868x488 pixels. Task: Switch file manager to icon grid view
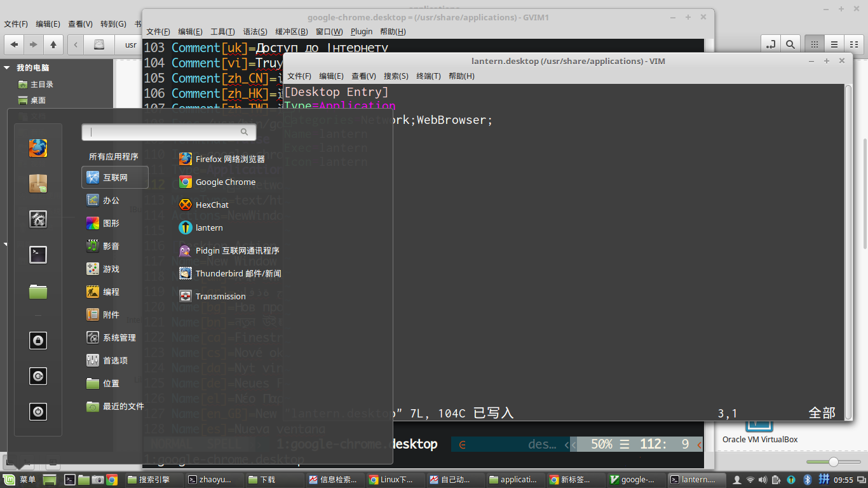coord(814,44)
